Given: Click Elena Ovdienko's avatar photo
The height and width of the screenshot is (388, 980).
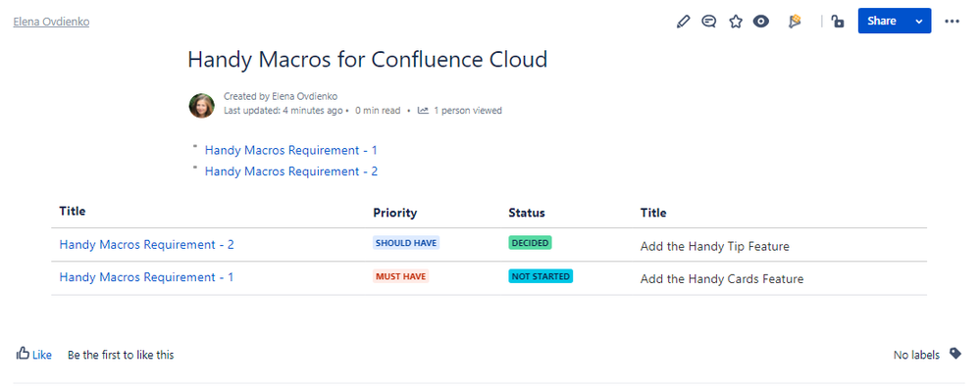Looking at the screenshot, I should [x=202, y=106].
